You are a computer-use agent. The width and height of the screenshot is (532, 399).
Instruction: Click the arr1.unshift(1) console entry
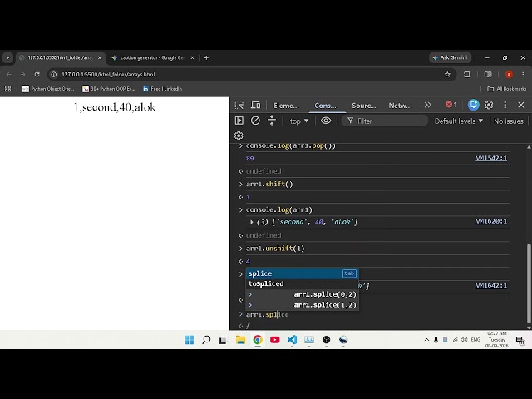(x=275, y=249)
